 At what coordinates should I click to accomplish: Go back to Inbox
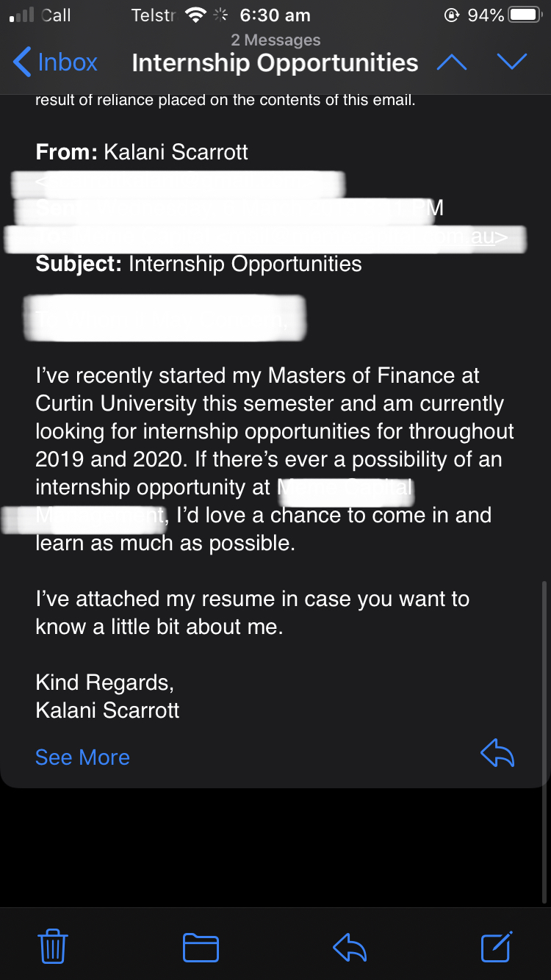pos(55,62)
